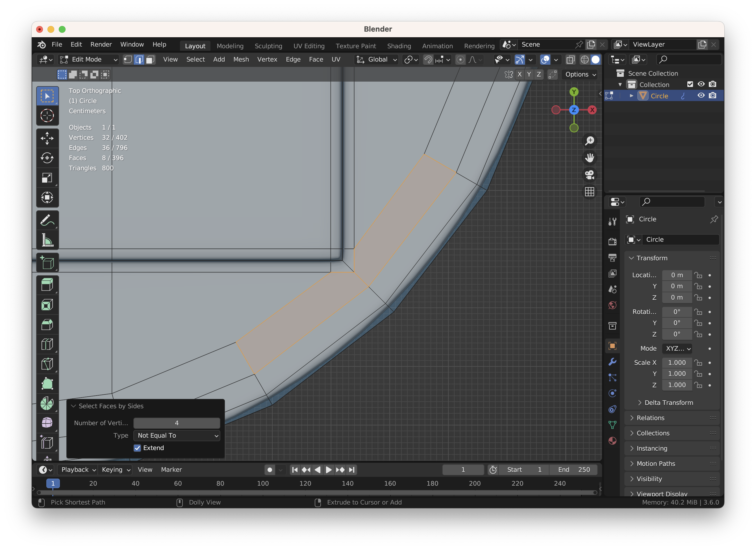Click the Number of Vertices field
This screenshot has height=550, width=756.
(x=177, y=423)
